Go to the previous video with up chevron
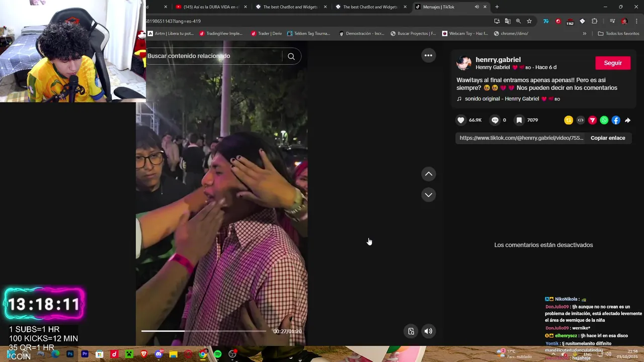Image resolution: width=644 pixels, height=362 pixels. coord(429,174)
